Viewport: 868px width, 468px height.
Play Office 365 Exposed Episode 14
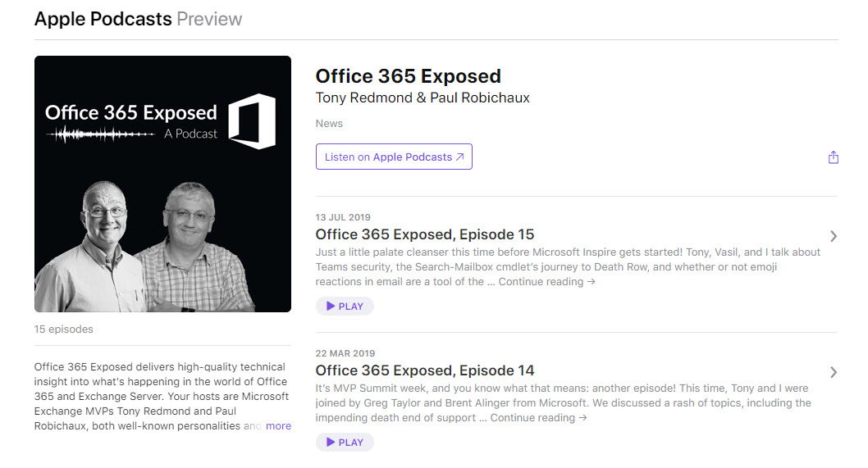click(x=345, y=443)
